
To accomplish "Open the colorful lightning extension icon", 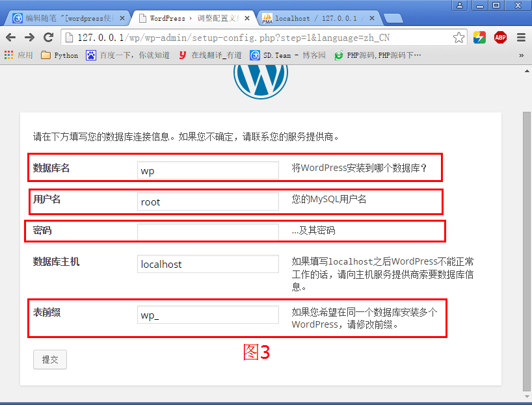I will coord(479,37).
